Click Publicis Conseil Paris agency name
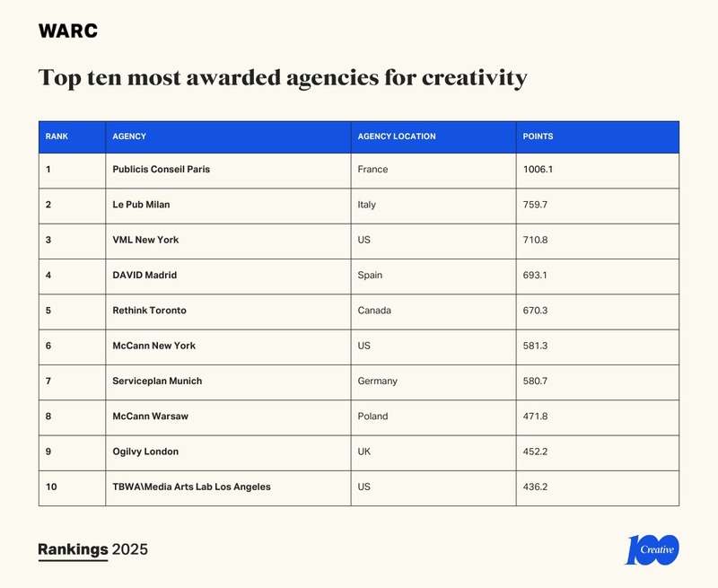718x588 pixels. pos(161,169)
